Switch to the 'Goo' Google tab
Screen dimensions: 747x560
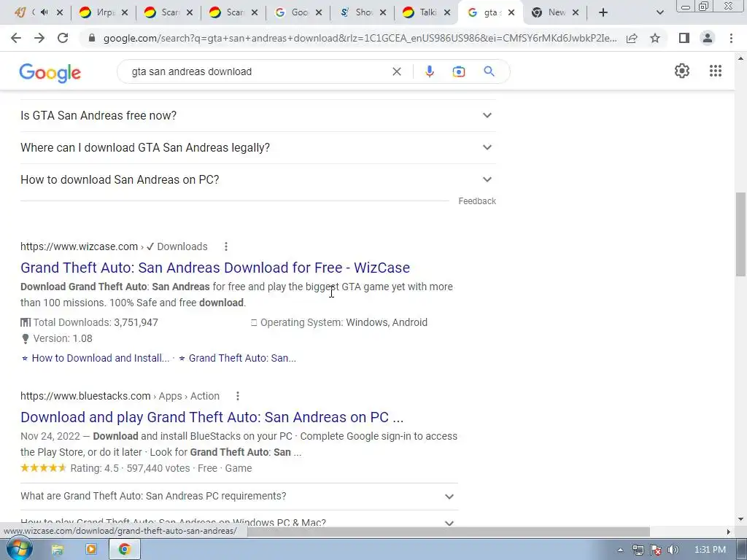click(x=298, y=12)
